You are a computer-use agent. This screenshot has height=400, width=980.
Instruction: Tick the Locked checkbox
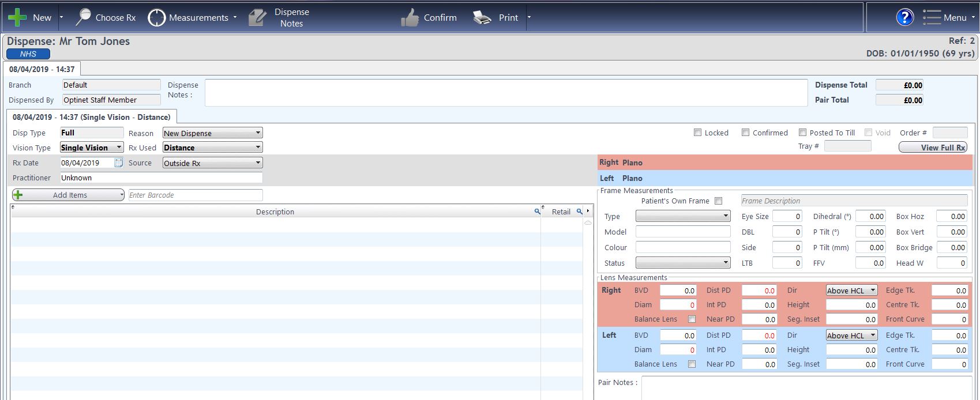(x=698, y=133)
